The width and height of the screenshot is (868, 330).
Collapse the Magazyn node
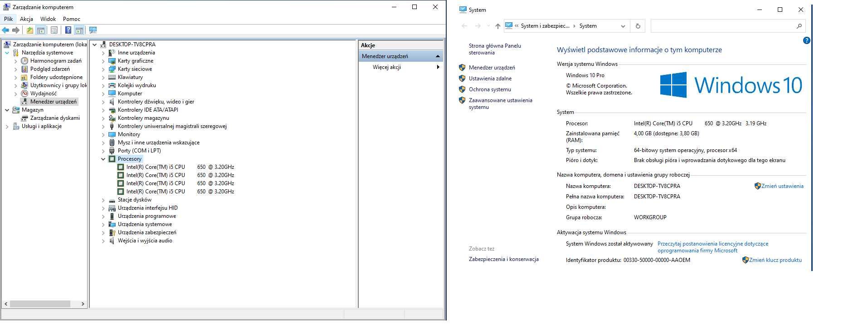coord(7,110)
